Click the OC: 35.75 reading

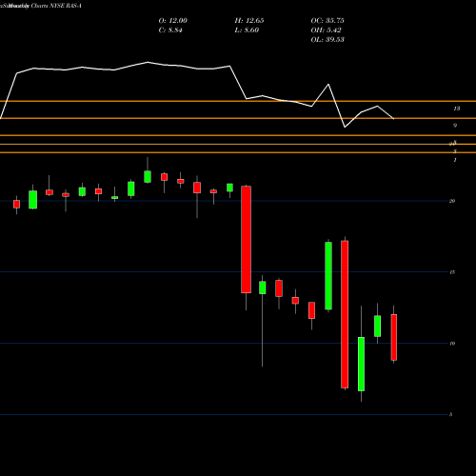coord(327,21)
